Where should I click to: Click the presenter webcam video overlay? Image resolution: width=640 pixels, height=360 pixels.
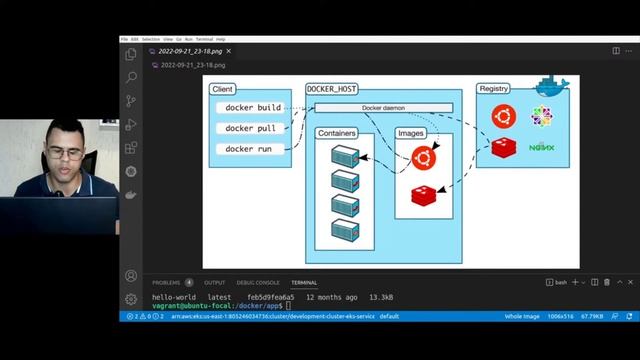(x=60, y=176)
